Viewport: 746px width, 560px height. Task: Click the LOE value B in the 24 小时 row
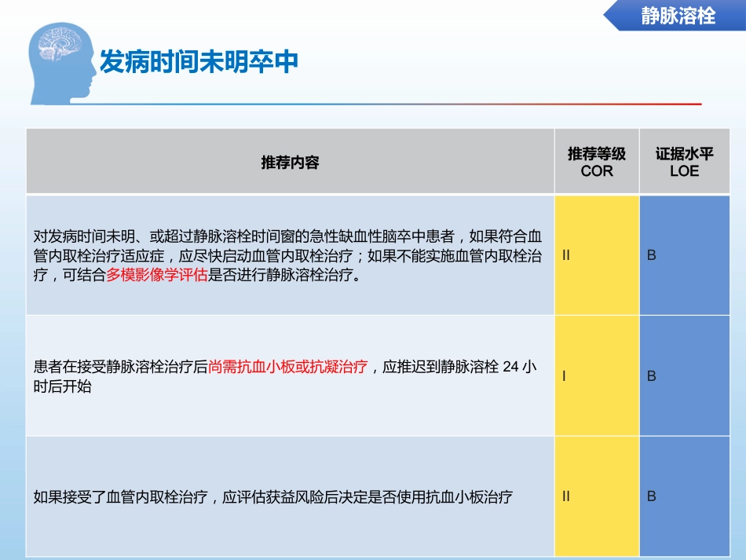(x=651, y=376)
